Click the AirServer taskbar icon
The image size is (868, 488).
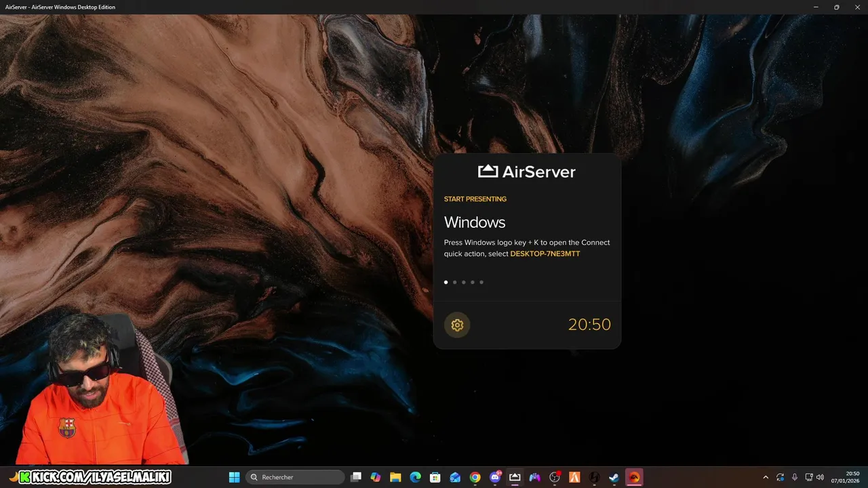click(515, 477)
